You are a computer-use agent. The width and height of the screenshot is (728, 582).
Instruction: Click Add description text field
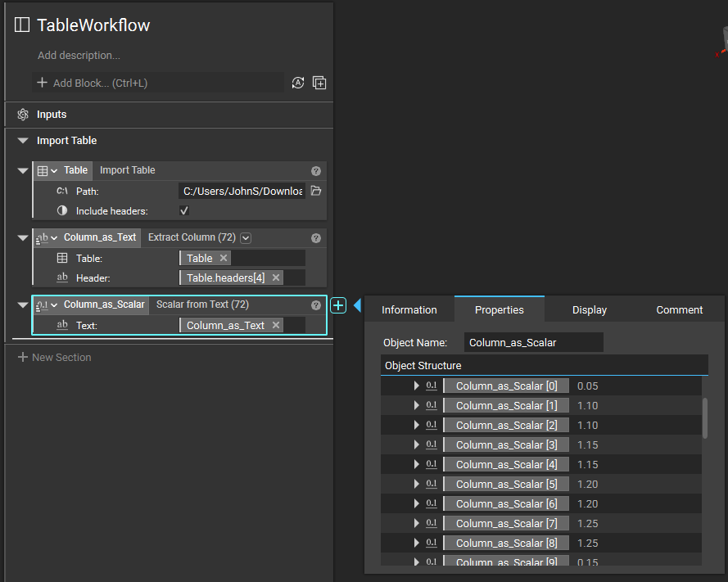point(79,55)
